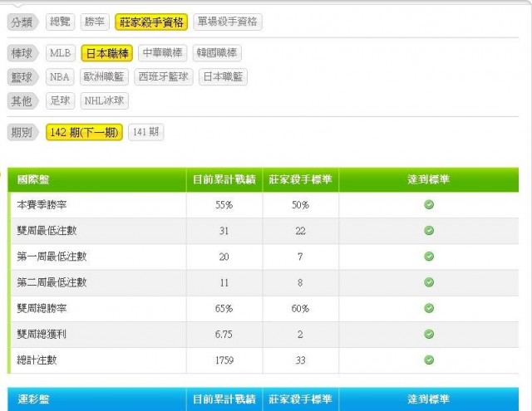The width and height of the screenshot is (532, 411).
Task: Open the 單場殺手資格 tab
Action: point(228,22)
